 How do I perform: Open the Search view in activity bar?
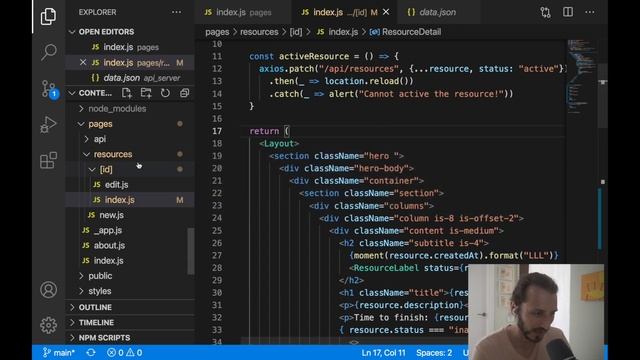tap(48, 52)
